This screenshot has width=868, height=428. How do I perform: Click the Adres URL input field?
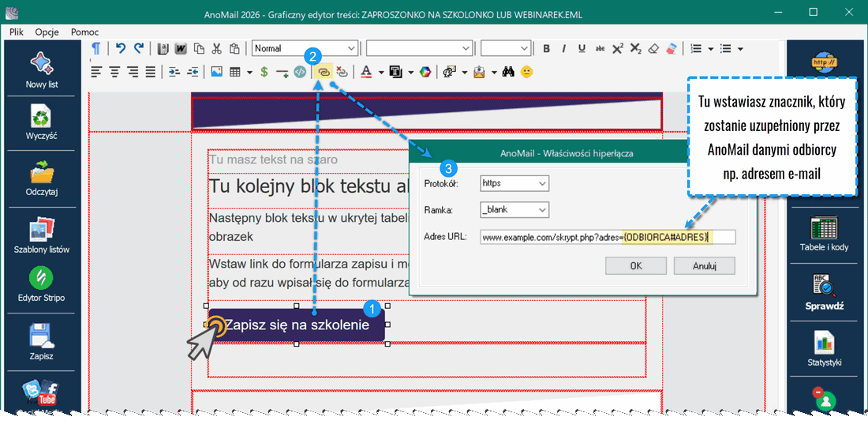pos(608,237)
